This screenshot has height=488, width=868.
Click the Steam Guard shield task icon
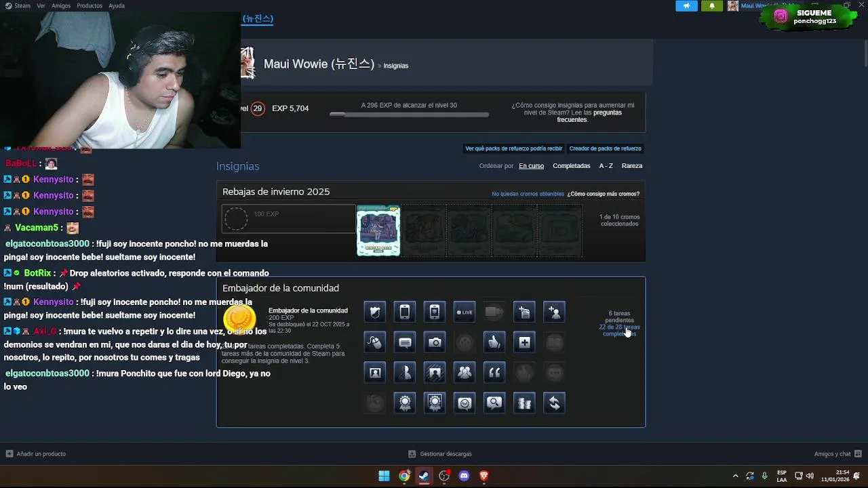[375, 312]
